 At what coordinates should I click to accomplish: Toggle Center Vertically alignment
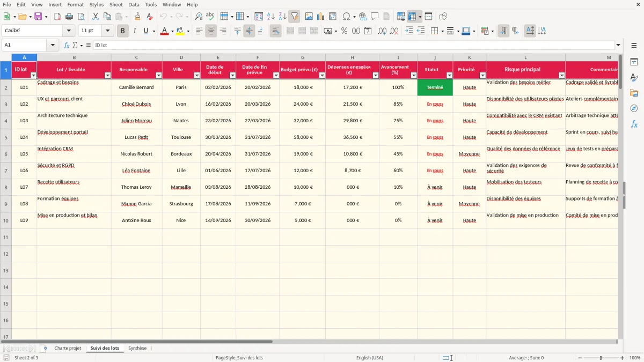click(x=249, y=31)
